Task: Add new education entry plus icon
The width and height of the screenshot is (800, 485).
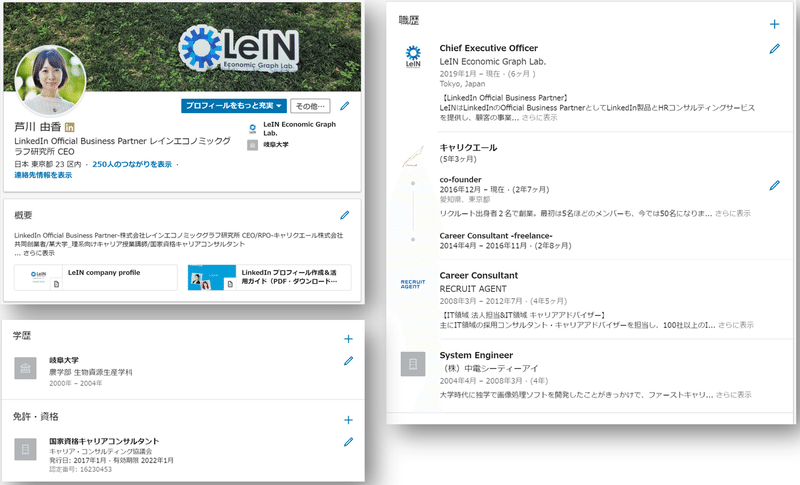Action: click(x=348, y=339)
